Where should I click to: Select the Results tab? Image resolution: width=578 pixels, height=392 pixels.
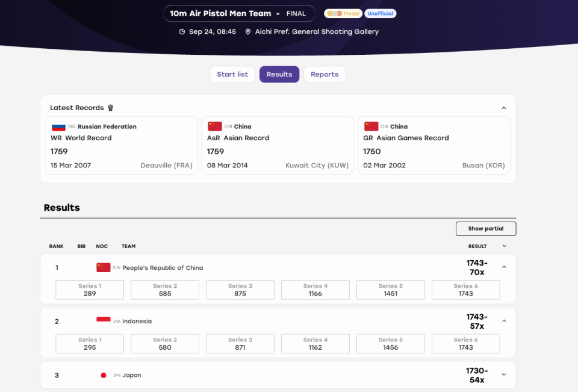click(279, 75)
